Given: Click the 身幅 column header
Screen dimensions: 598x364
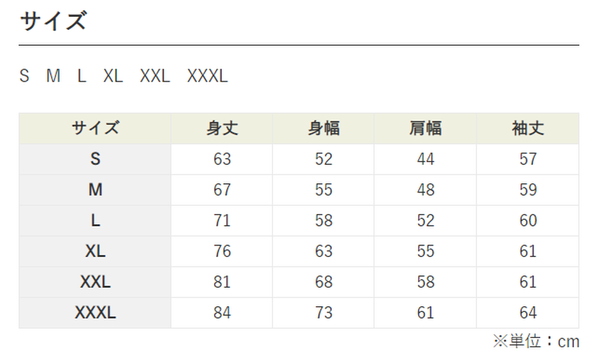Looking at the screenshot, I should coord(324,128).
